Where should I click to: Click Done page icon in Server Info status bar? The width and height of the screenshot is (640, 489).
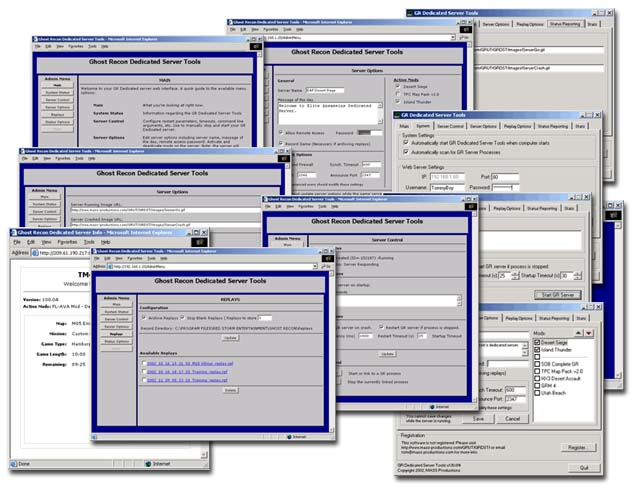point(13,464)
